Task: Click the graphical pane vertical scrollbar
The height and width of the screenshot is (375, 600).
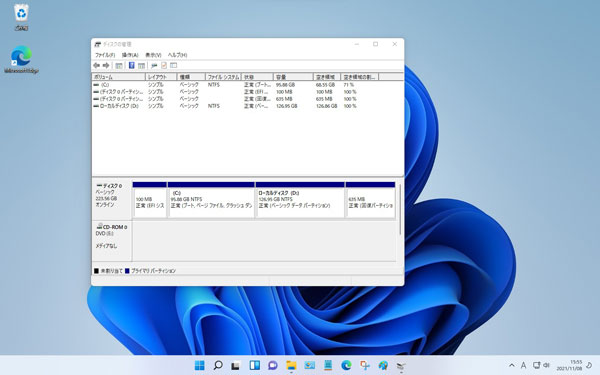Action: (x=400, y=209)
